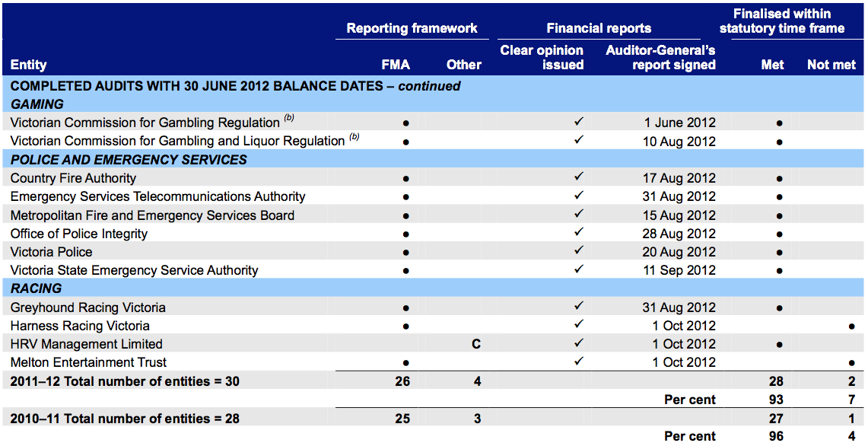Click HRV Management Limited Met dot
This screenshot has height=446, width=868.
point(780,346)
